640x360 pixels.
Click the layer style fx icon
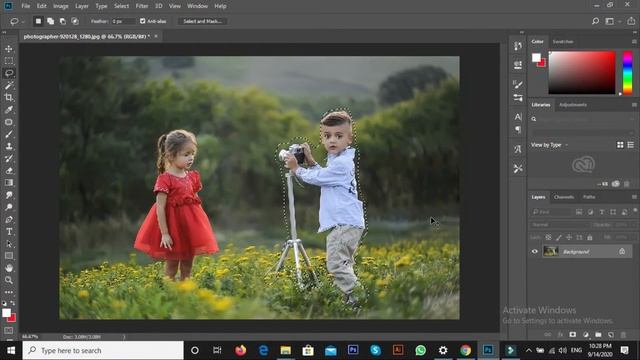pos(560,335)
